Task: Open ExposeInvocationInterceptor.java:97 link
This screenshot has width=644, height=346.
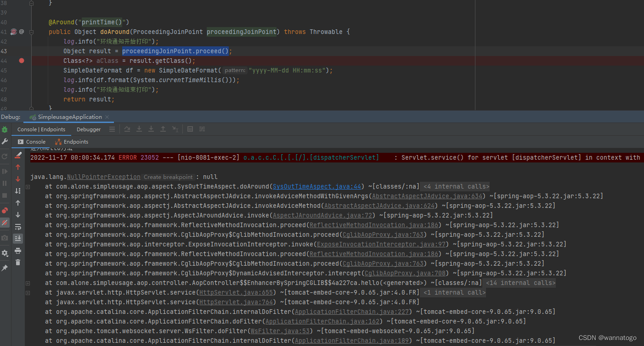Action: point(381,244)
